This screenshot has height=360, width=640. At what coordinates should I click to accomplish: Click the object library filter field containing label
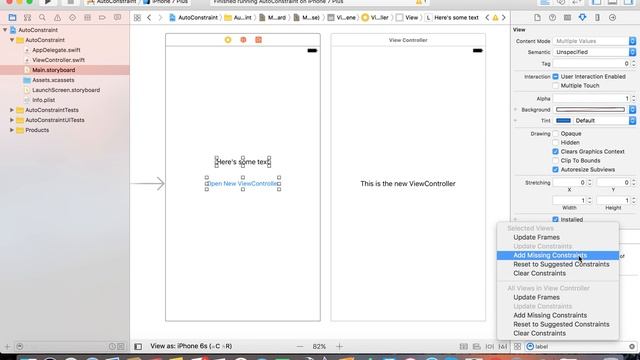[x=580, y=347]
